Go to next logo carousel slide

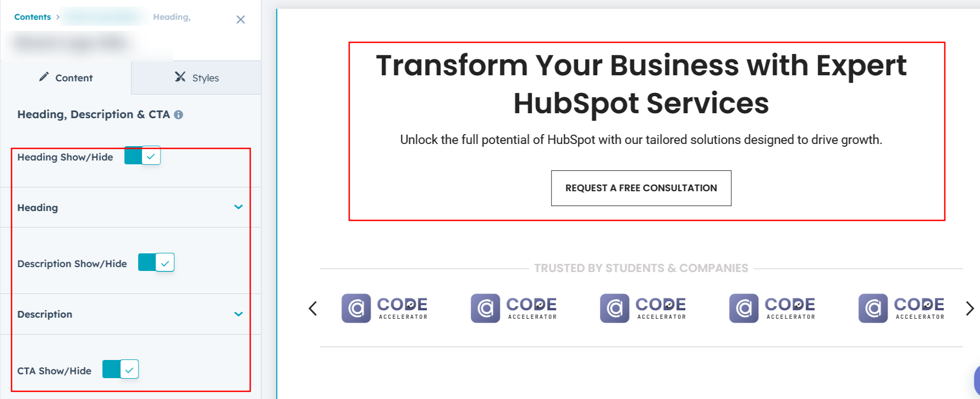click(970, 308)
